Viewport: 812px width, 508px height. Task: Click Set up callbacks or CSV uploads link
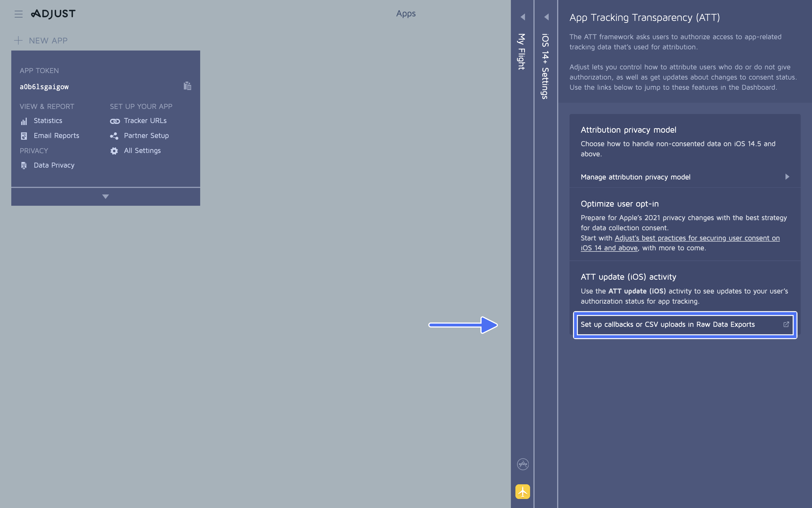pyautogui.click(x=668, y=324)
